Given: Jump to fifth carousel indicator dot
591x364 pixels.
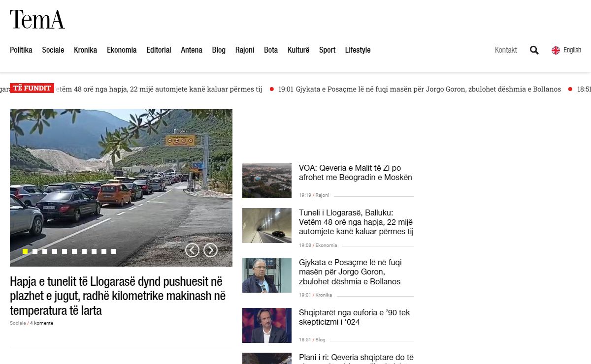Looking at the screenshot, I should [65, 251].
